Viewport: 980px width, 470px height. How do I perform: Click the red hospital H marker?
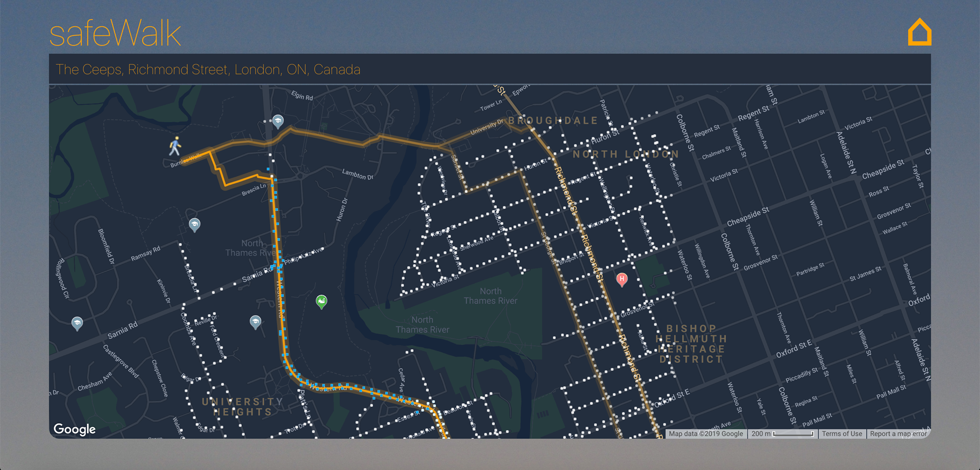(622, 280)
